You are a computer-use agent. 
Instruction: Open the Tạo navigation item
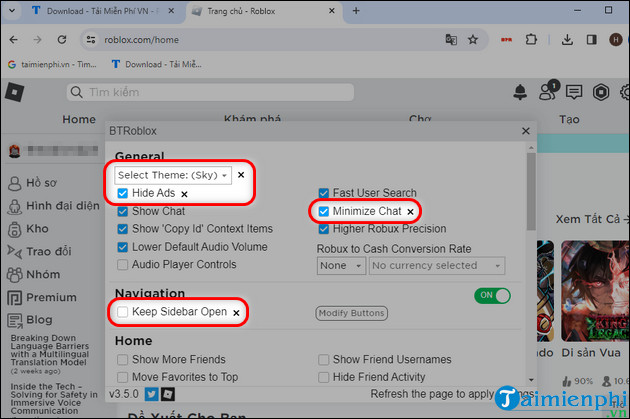(569, 119)
